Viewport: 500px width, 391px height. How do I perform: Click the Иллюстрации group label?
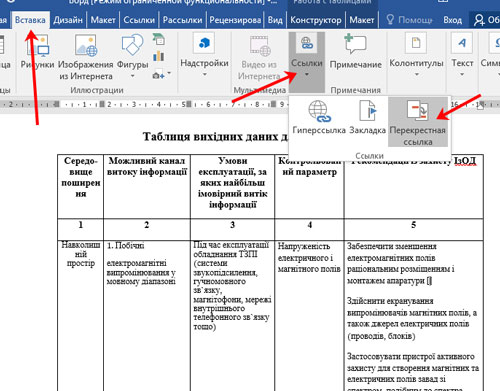(x=97, y=90)
